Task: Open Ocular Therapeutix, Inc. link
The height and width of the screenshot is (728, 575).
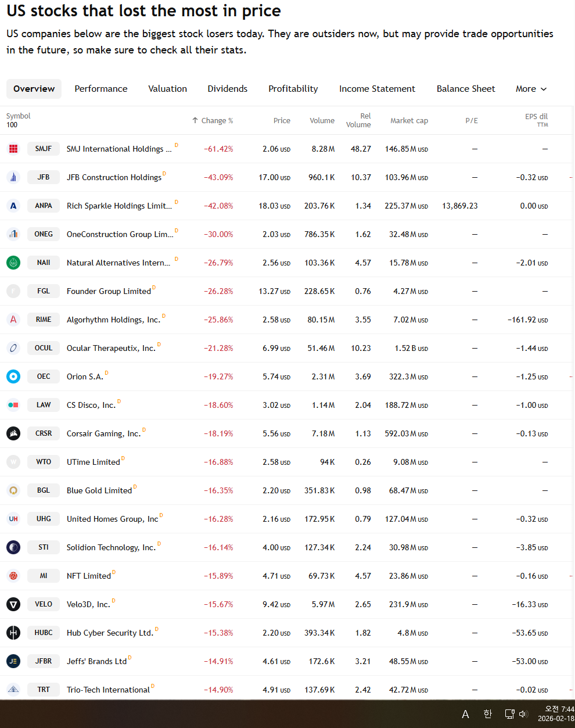Action: tap(111, 349)
